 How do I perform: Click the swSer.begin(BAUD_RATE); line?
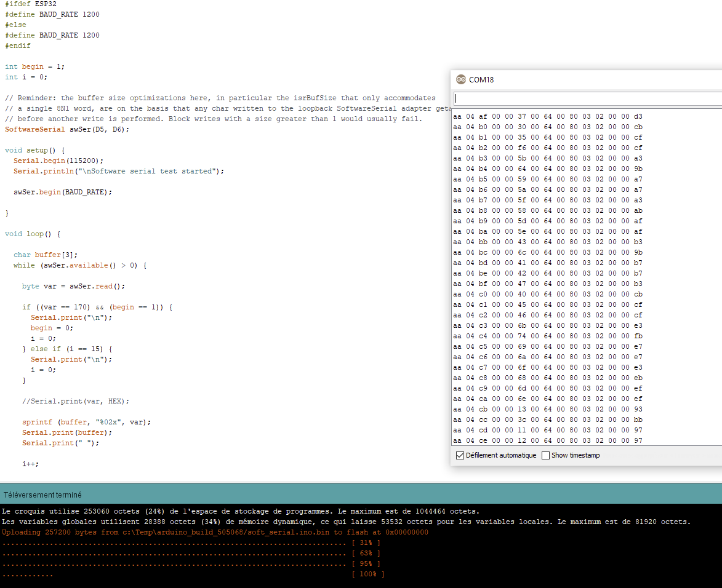[63, 192]
